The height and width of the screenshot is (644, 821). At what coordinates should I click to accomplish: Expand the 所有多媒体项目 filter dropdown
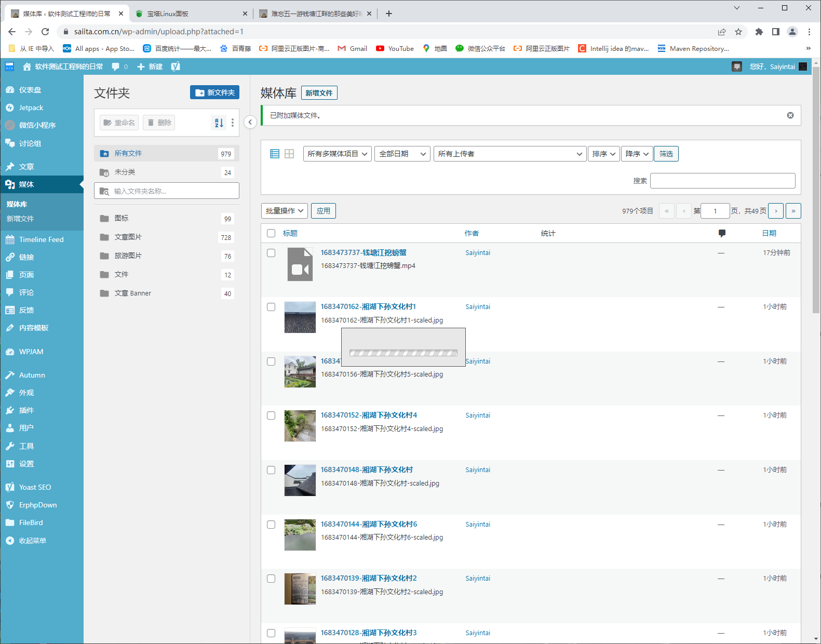[x=338, y=154]
